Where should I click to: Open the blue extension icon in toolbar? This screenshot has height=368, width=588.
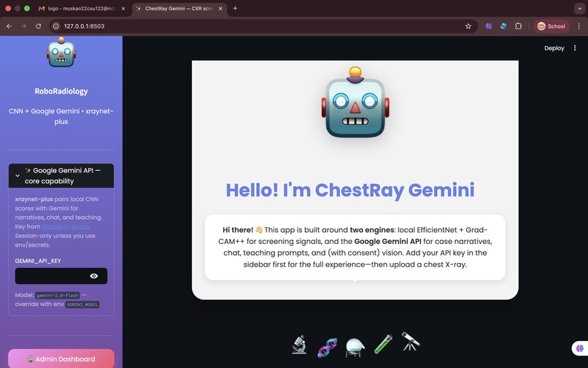coord(503,26)
